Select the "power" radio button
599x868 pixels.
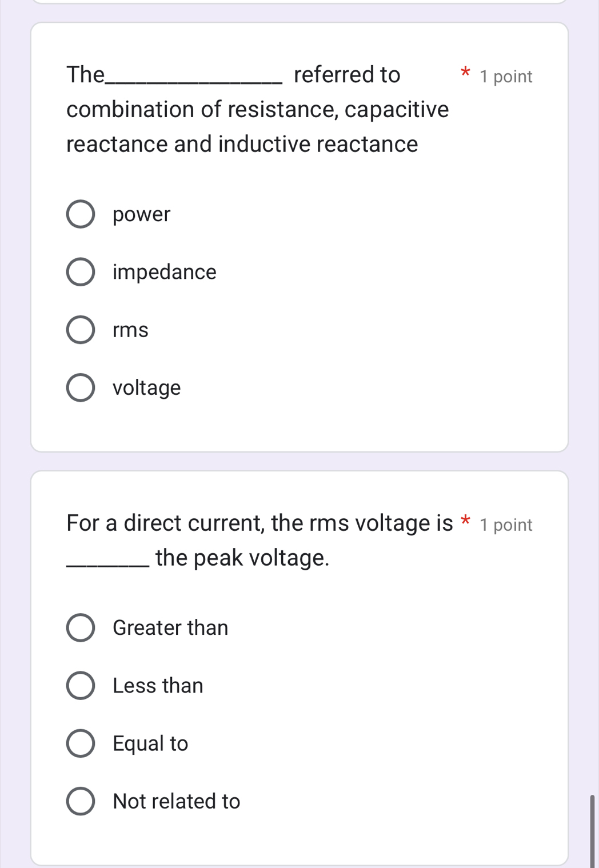tap(81, 214)
